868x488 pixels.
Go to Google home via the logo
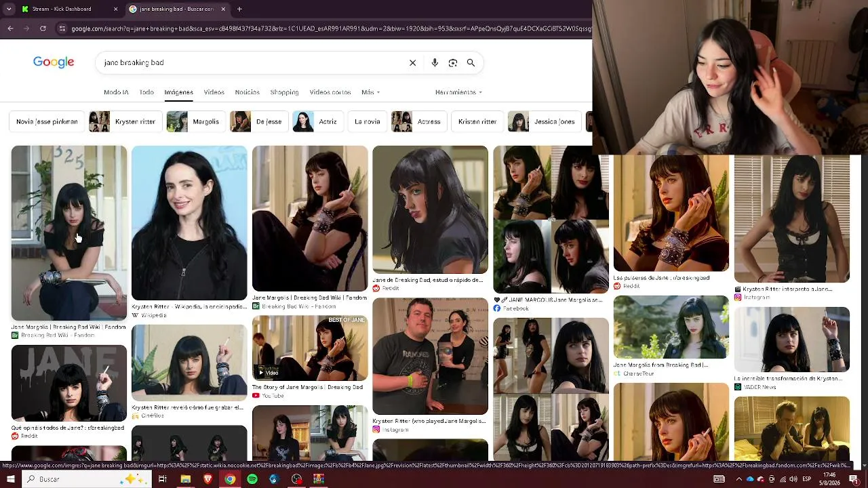(x=54, y=62)
